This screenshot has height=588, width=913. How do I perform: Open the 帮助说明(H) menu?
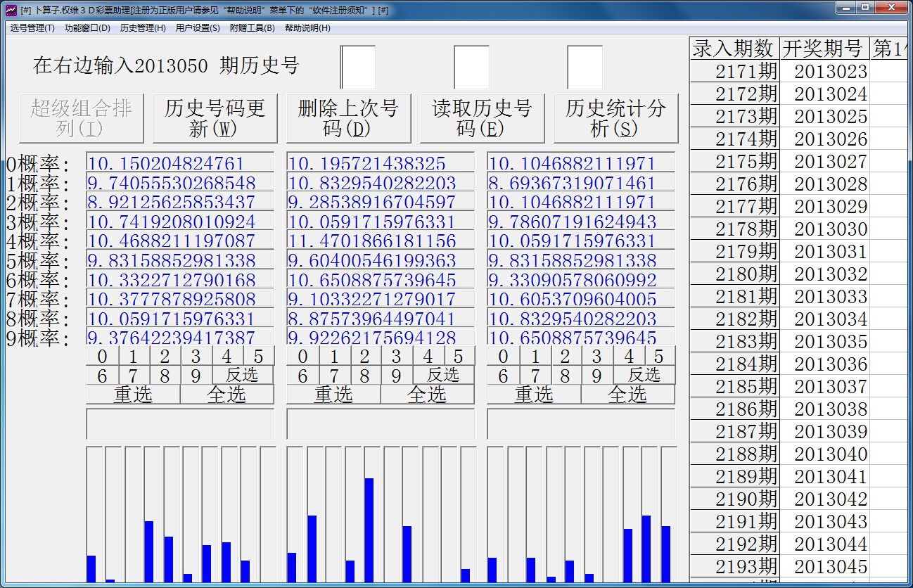(x=307, y=28)
